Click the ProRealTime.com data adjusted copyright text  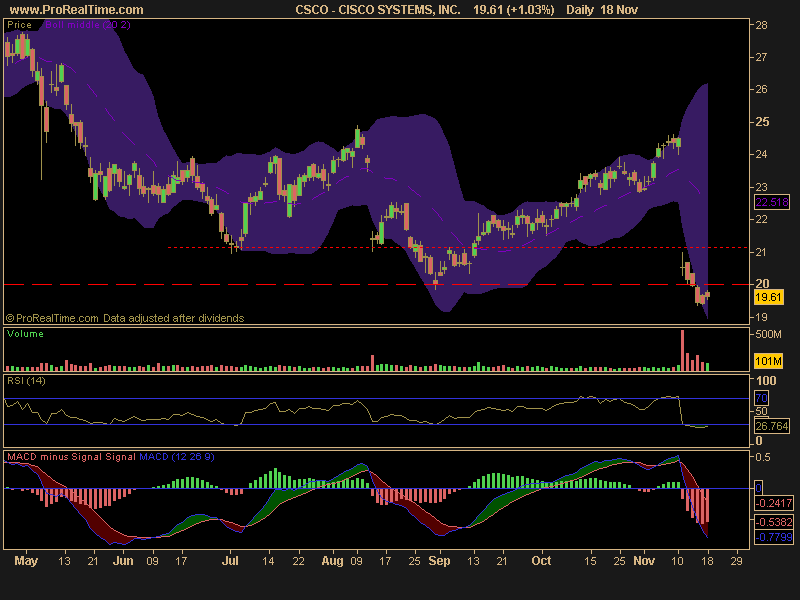(x=125, y=318)
